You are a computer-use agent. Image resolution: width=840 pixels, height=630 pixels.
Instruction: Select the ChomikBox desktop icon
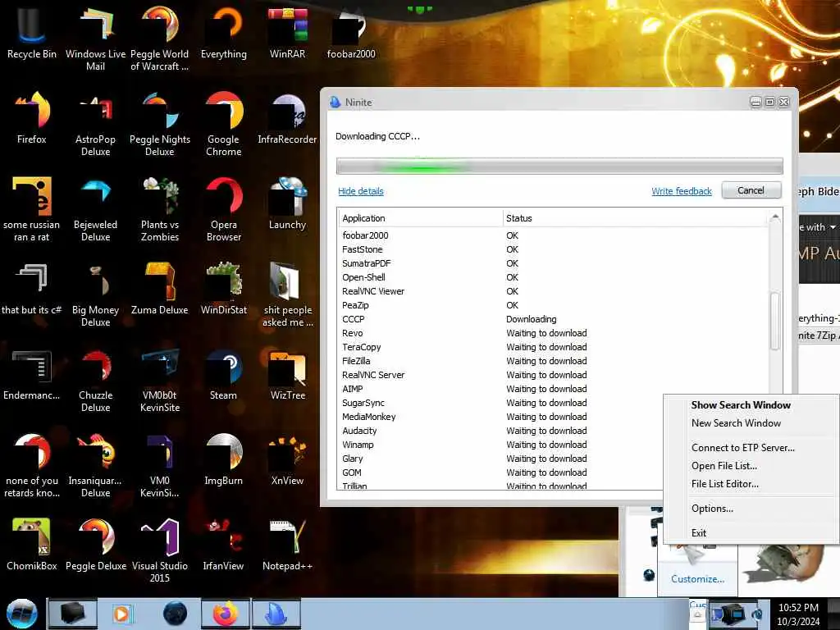(x=32, y=545)
